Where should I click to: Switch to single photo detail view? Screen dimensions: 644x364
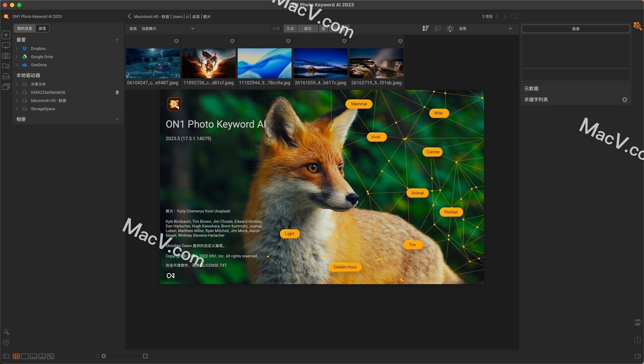point(25,356)
